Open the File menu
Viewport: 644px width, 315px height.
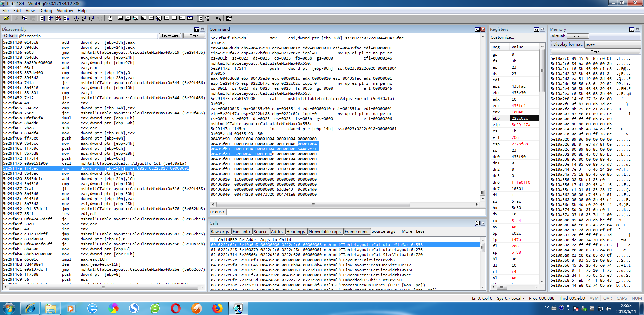6,10
